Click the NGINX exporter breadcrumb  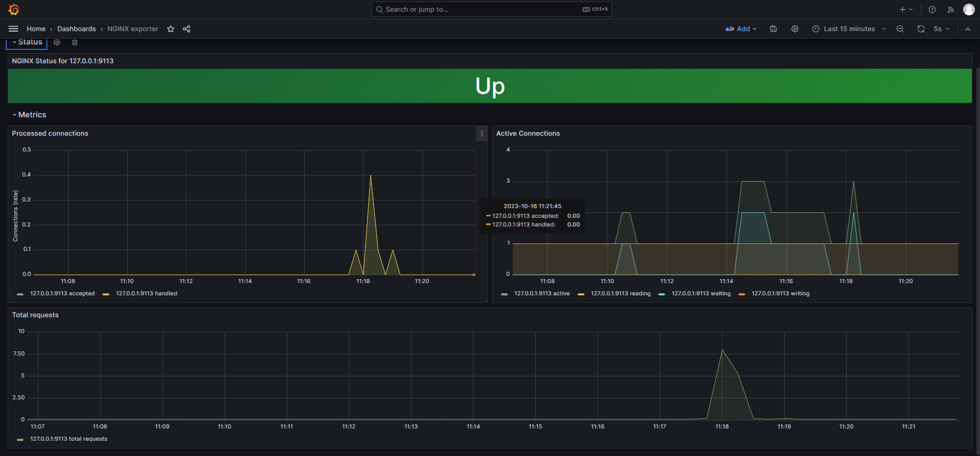133,29
